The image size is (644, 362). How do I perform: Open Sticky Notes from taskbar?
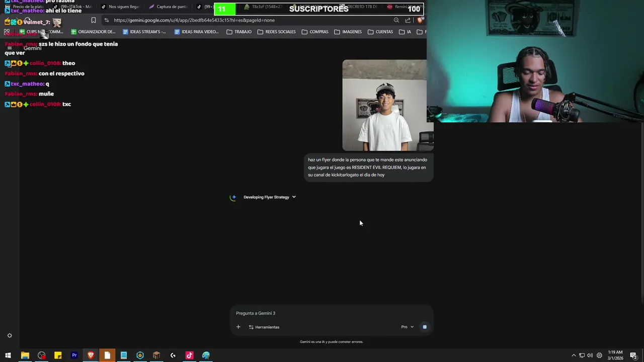click(x=58, y=355)
